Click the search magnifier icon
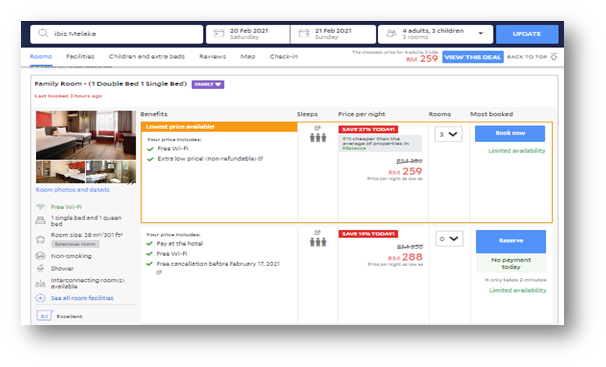This screenshot has width=606, height=367. coord(43,33)
